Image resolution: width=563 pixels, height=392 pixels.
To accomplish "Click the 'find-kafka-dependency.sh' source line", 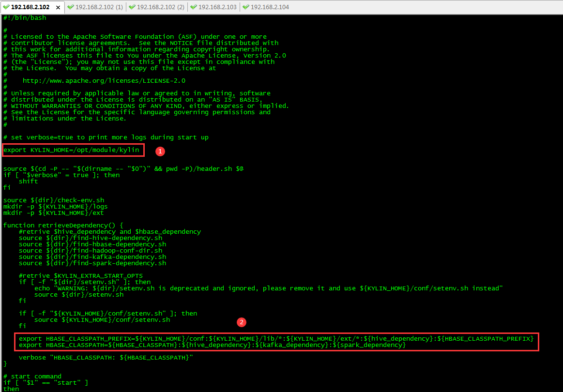I will (92, 256).
